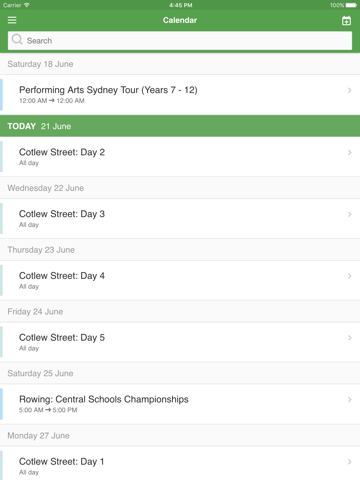Expand chevron for Performing Arts Sydney Tour

[x=349, y=90]
